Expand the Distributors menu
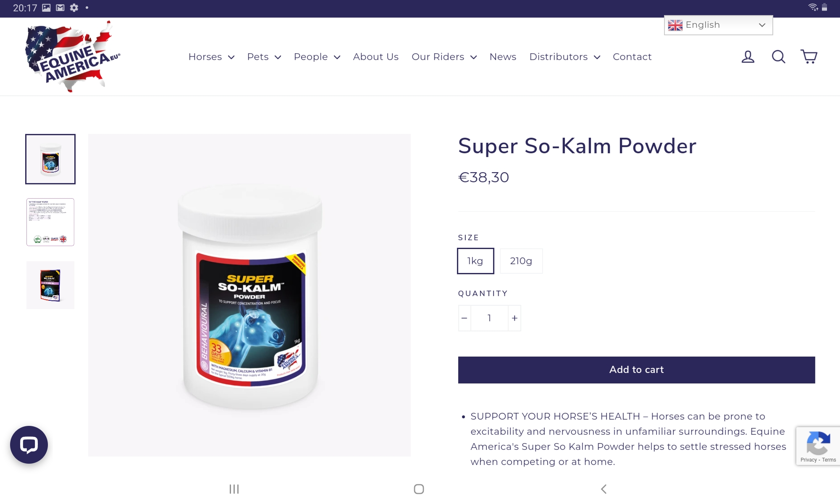The width and height of the screenshot is (840, 504). [x=564, y=57]
